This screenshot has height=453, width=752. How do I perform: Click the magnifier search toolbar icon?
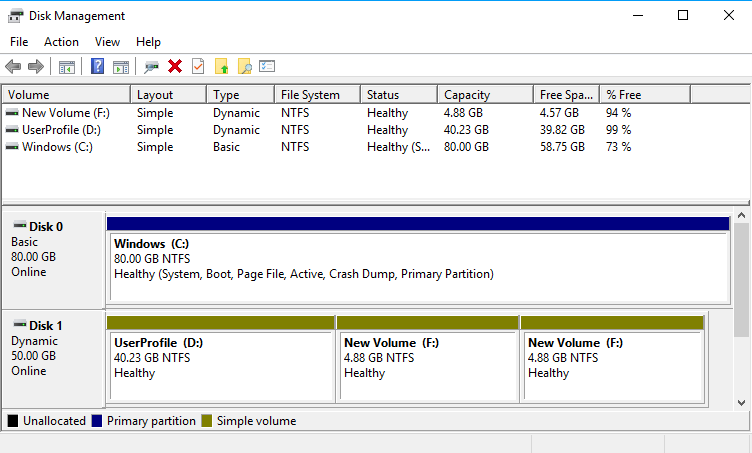pyautogui.click(x=244, y=67)
